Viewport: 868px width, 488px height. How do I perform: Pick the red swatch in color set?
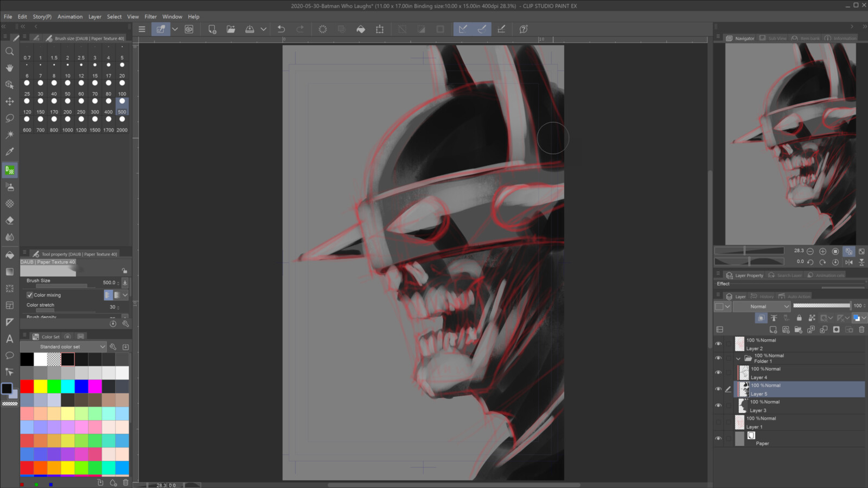click(x=27, y=386)
